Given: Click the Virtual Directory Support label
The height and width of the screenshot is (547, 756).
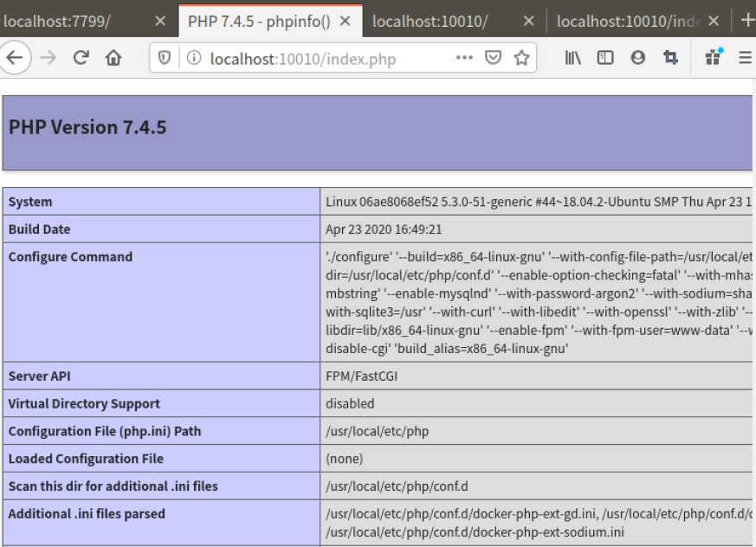Looking at the screenshot, I should coord(84,403).
